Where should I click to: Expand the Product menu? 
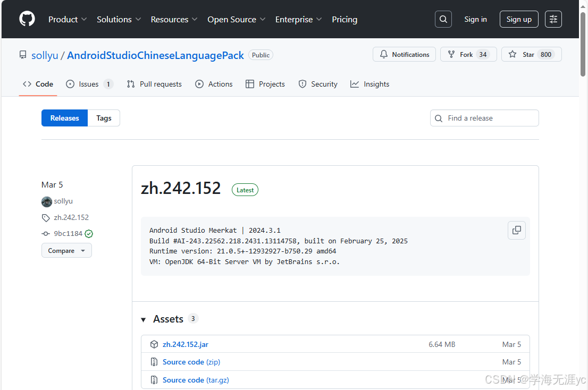coord(68,20)
